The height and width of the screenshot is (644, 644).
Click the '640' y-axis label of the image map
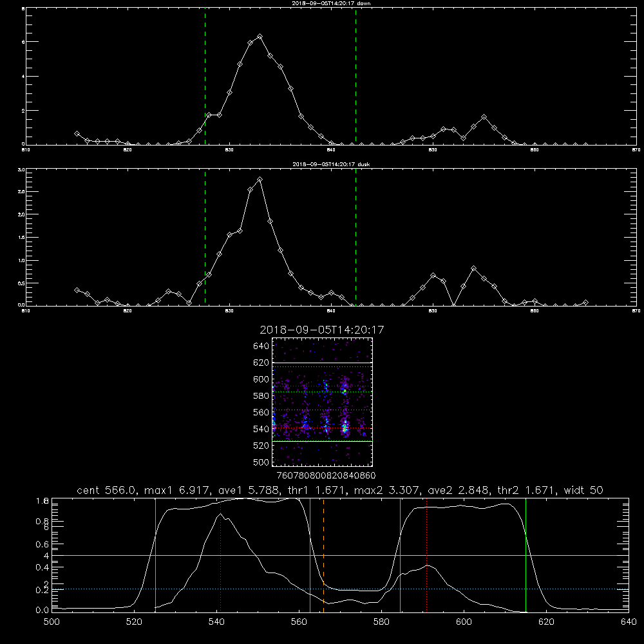tap(261, 346)
